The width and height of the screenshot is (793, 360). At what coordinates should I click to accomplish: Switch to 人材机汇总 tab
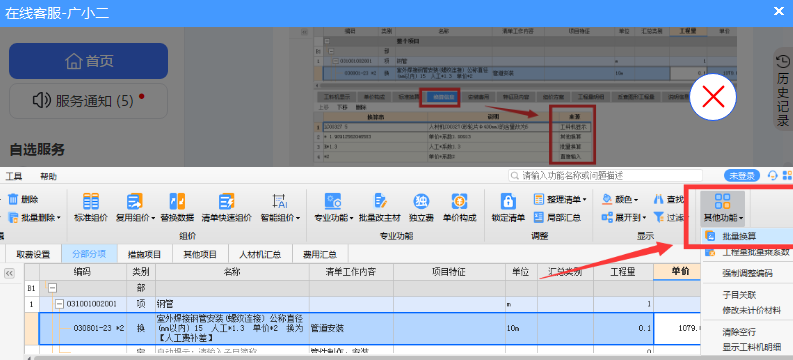point(260,254)
